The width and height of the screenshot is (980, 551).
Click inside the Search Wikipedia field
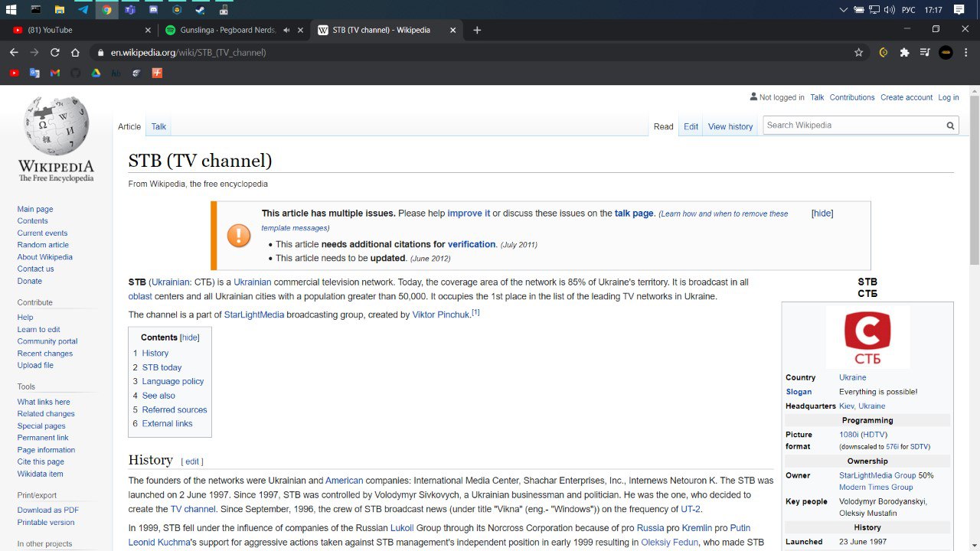[x=853, y=126]
